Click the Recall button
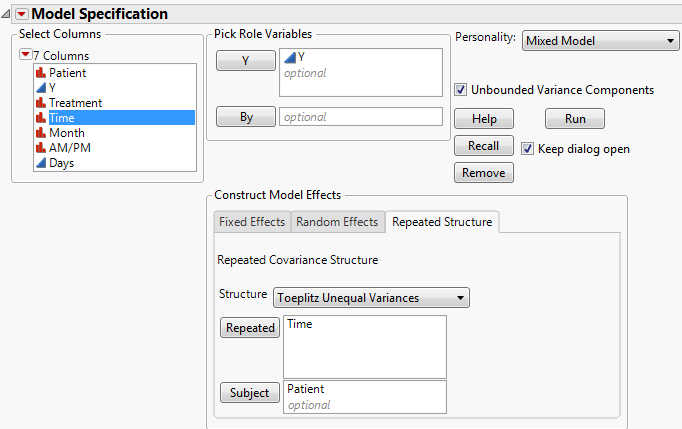 click(483, 146)
